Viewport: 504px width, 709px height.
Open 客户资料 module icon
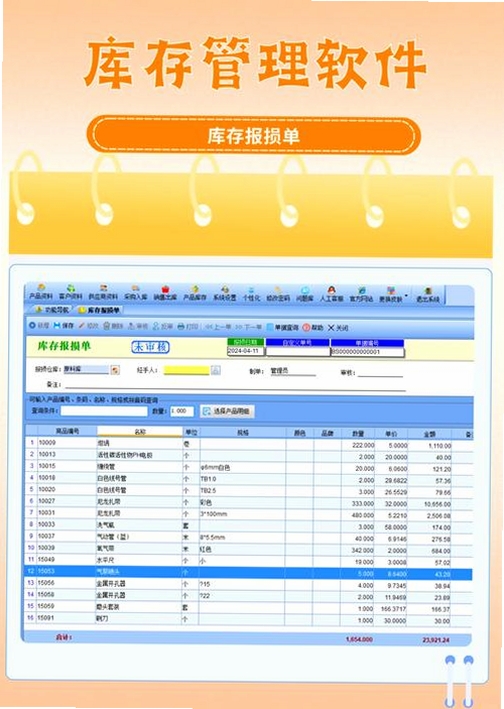click(71, 293)
